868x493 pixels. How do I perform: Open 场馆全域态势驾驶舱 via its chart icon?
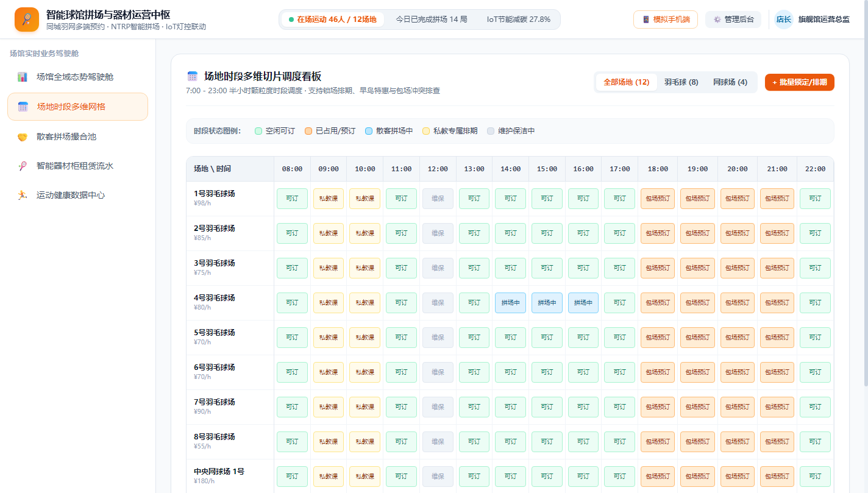(23, 77)
